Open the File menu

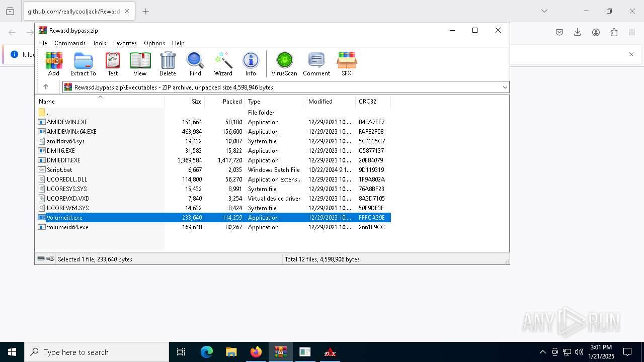click(43, 43)
